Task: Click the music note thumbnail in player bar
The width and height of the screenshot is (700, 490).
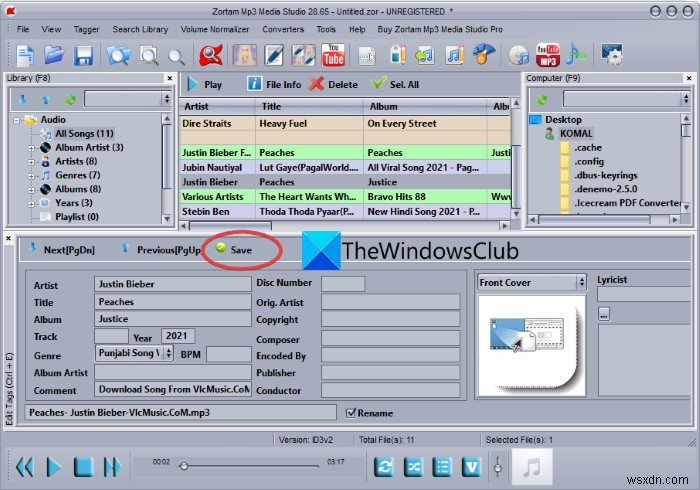Action: [x=532, y=467]
